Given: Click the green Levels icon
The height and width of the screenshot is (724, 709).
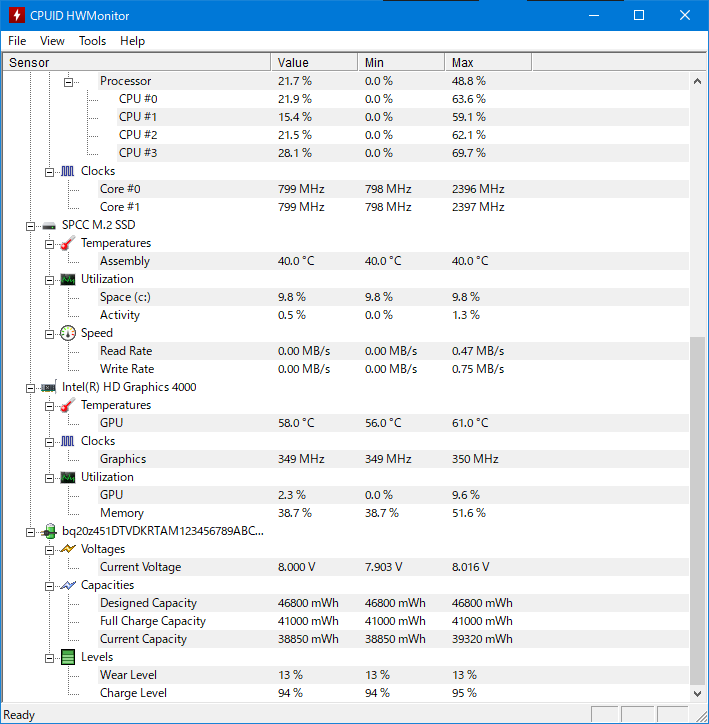Looking at the screenshot, I should pyautogui.click(x=68, y=657).
